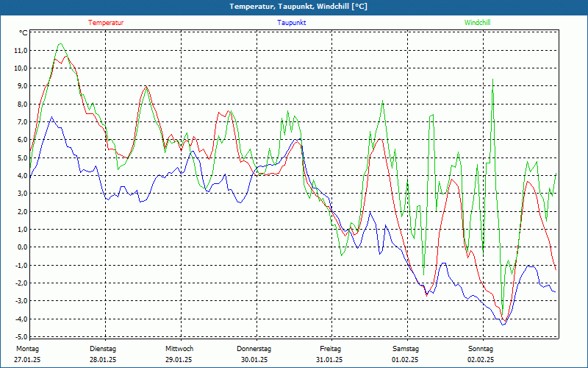Click the 30.01.25 date label

pos(254,360)
